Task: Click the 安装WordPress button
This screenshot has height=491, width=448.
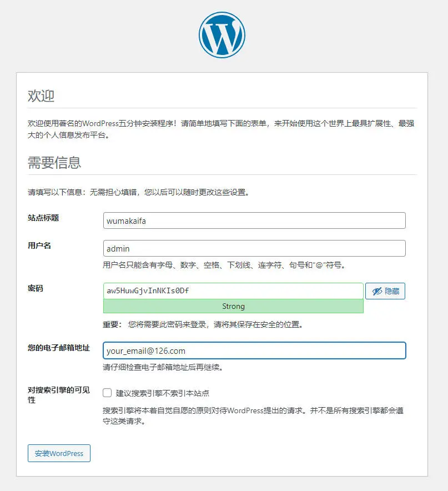Action: pyautogui.click(x=59, y=453)
